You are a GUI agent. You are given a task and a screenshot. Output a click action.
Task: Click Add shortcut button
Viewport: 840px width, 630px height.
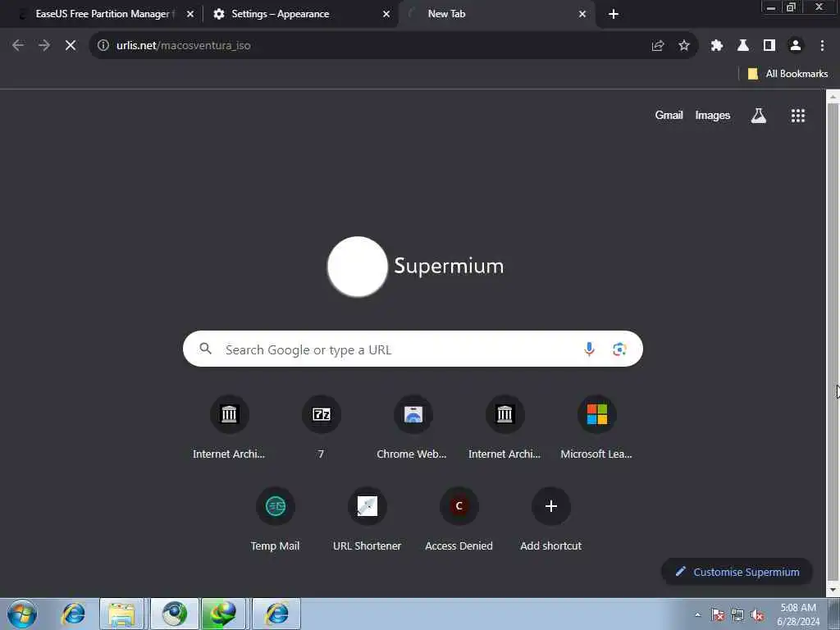tap(550, 518)
